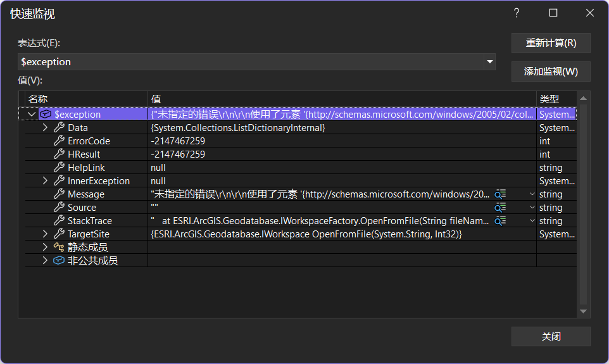
Task: Select the Source empty string value
Action: tap(154, 207)
